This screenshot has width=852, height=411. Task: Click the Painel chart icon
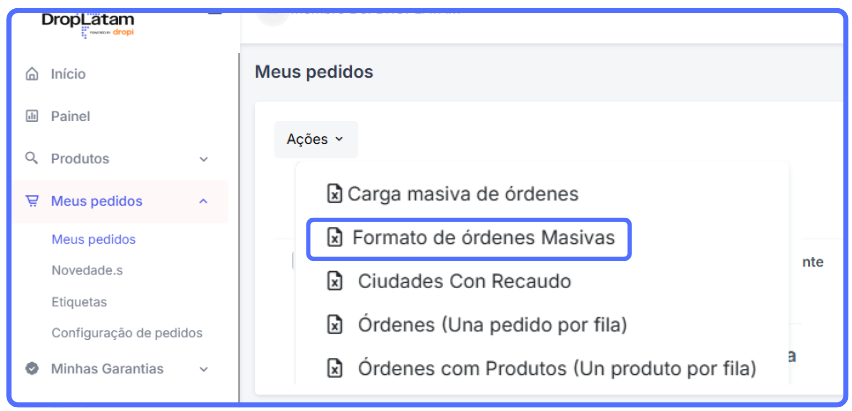tap(32, 116)
